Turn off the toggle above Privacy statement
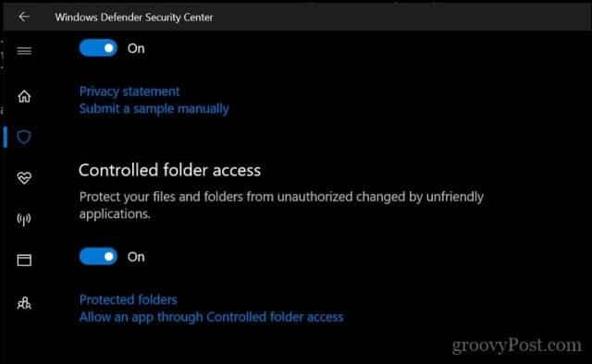 click(x=98, y=48)
